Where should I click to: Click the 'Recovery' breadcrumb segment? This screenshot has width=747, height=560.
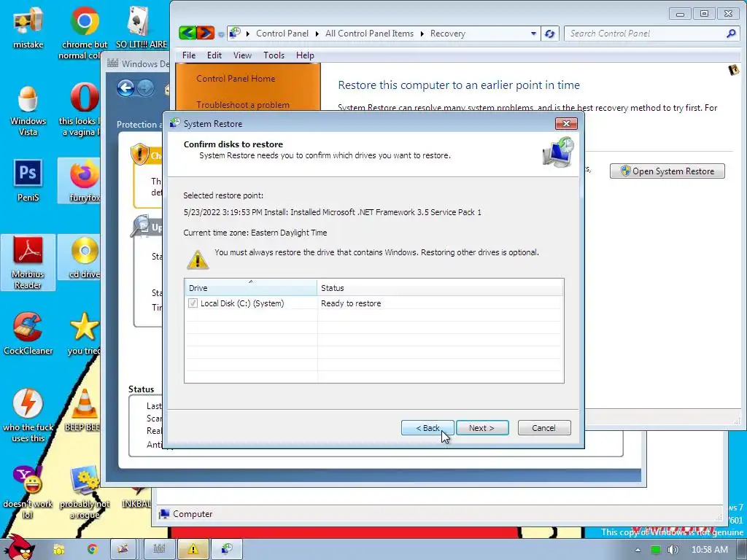tap(447, 34)
